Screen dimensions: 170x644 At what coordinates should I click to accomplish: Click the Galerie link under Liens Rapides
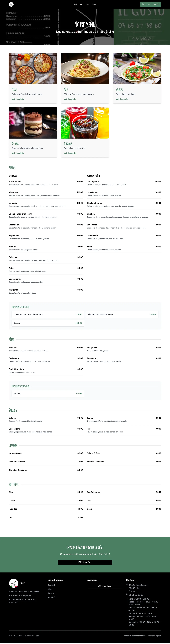point(51,593)
